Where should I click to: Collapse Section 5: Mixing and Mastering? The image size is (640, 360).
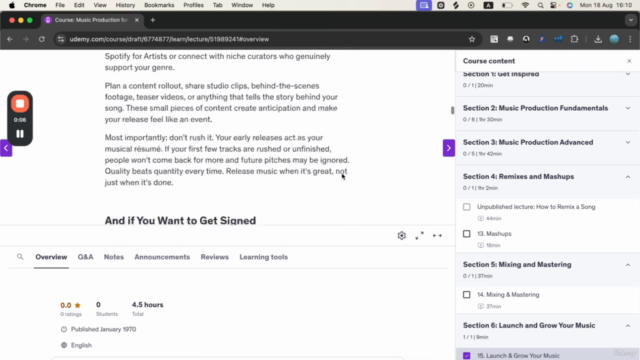tap(628, 265)
